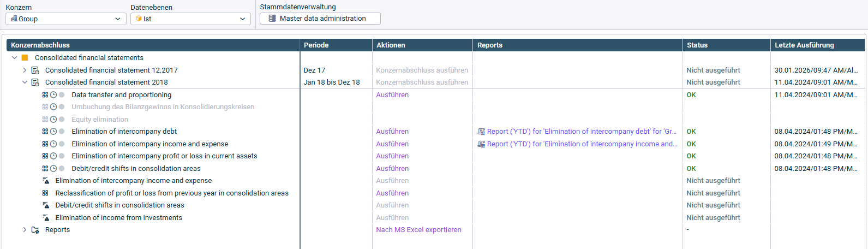The image size is (868, 249).
Task: Toggle grey status circle for Elimination of intercompany debt
Action: 62,132
